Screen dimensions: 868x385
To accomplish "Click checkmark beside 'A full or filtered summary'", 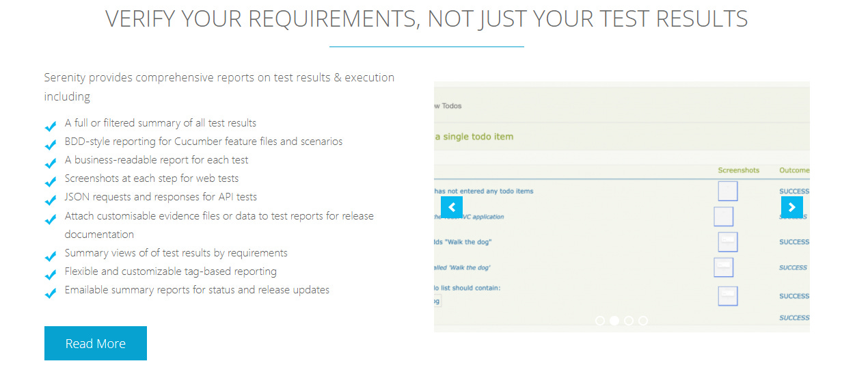I will (50, 127).
